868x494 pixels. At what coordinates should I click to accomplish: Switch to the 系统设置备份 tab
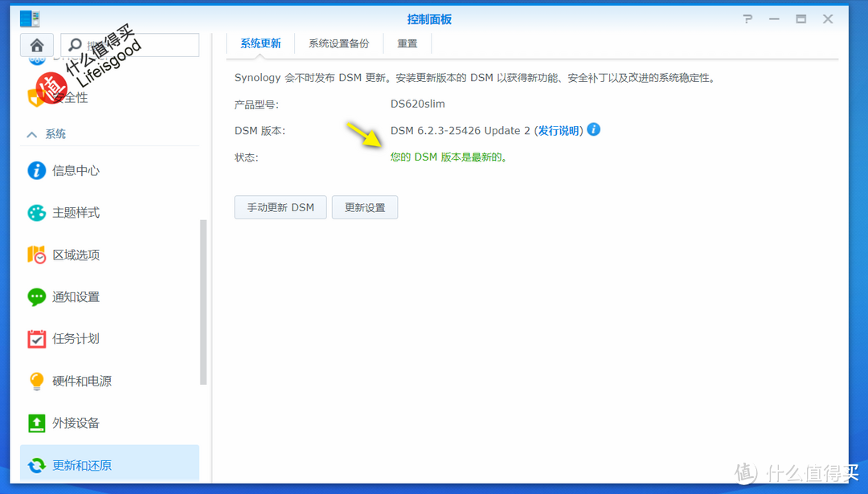pos(338,43)
